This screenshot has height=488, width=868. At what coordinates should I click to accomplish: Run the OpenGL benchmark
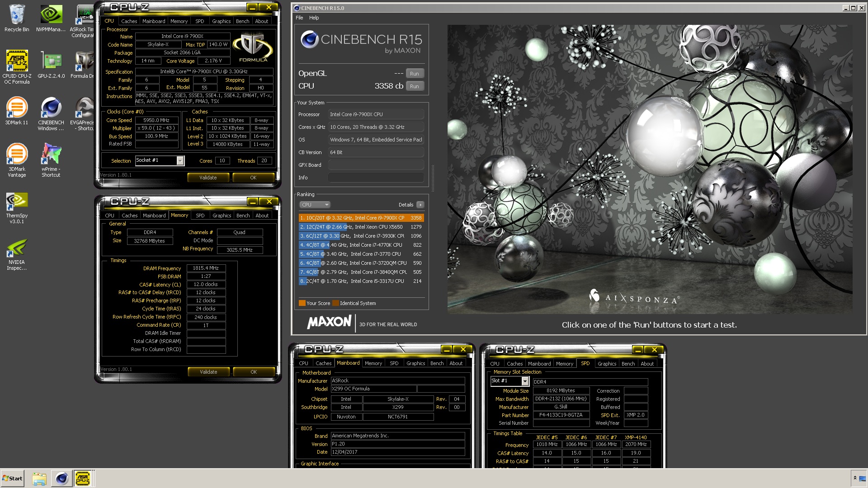(415, 74)
